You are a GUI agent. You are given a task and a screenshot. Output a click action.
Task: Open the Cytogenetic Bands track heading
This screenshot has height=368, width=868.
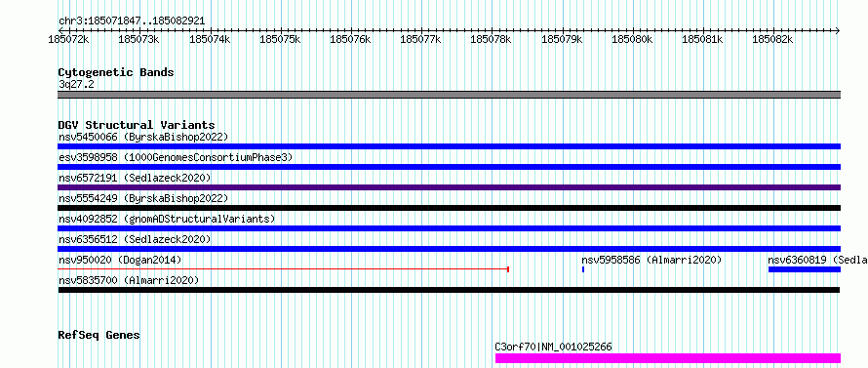pyautogui.click(x=116, y=72)
